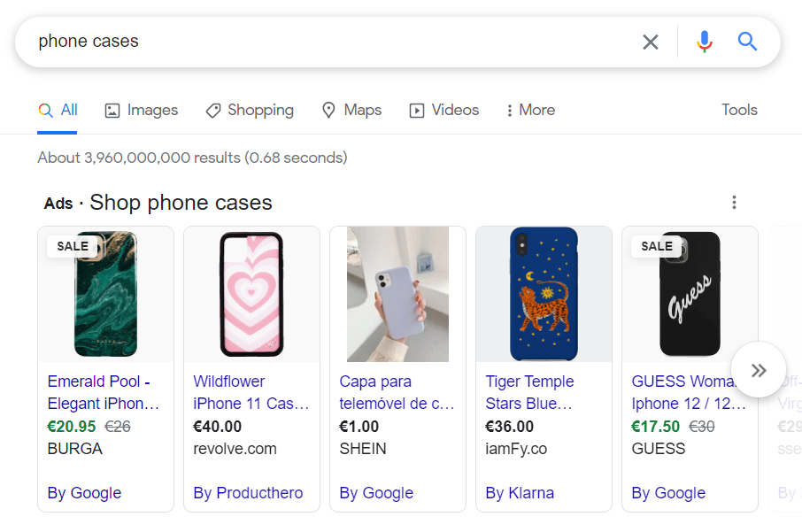Viewport: 802px width, 532px height.
Task: Switch to the Shopping tab
Action: tap(250, 111)
